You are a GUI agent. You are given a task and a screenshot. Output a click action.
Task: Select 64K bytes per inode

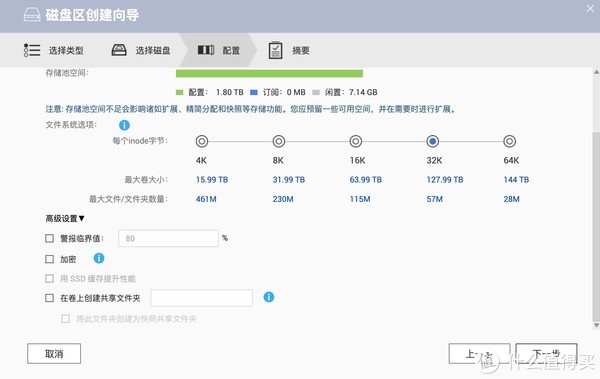pos(510,141)
